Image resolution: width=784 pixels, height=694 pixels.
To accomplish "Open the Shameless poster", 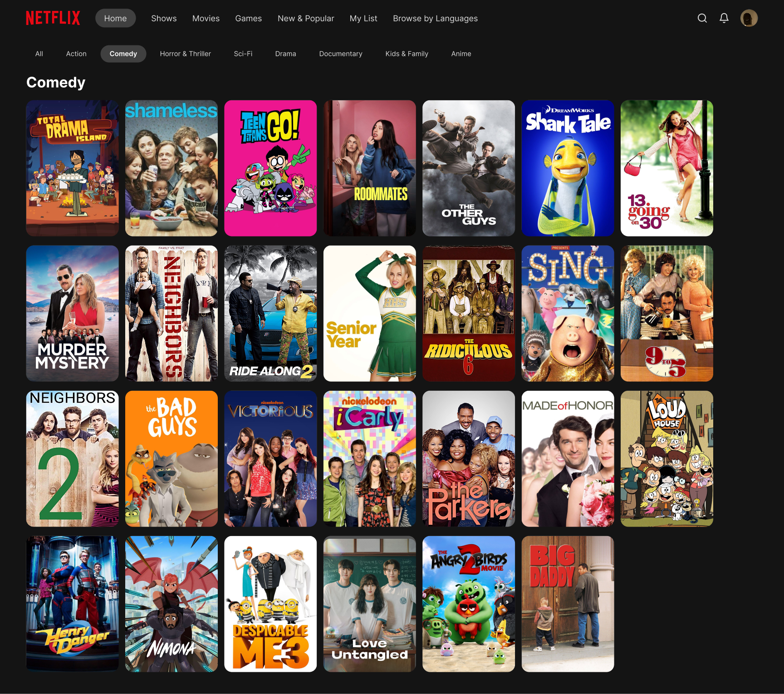I will point(171,168).
